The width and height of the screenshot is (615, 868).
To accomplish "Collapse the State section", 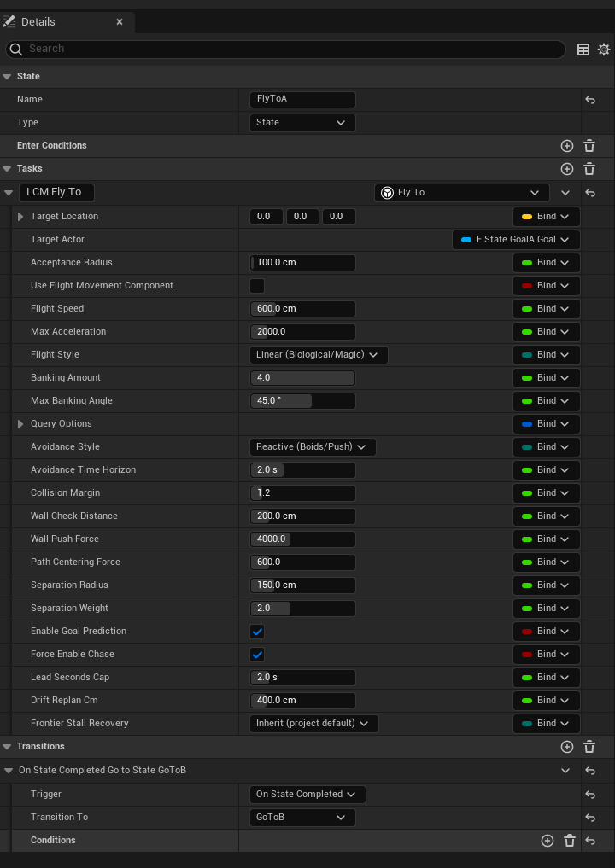I will [x=7, y=77].
